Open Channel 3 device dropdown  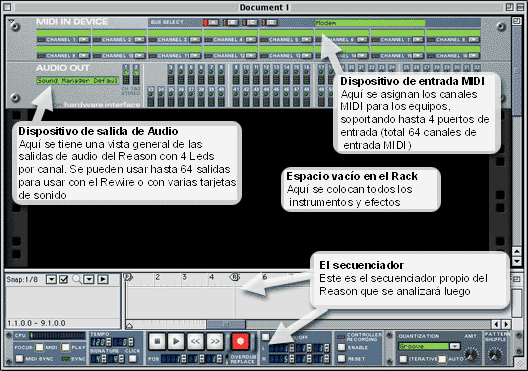tap(195, 40)
